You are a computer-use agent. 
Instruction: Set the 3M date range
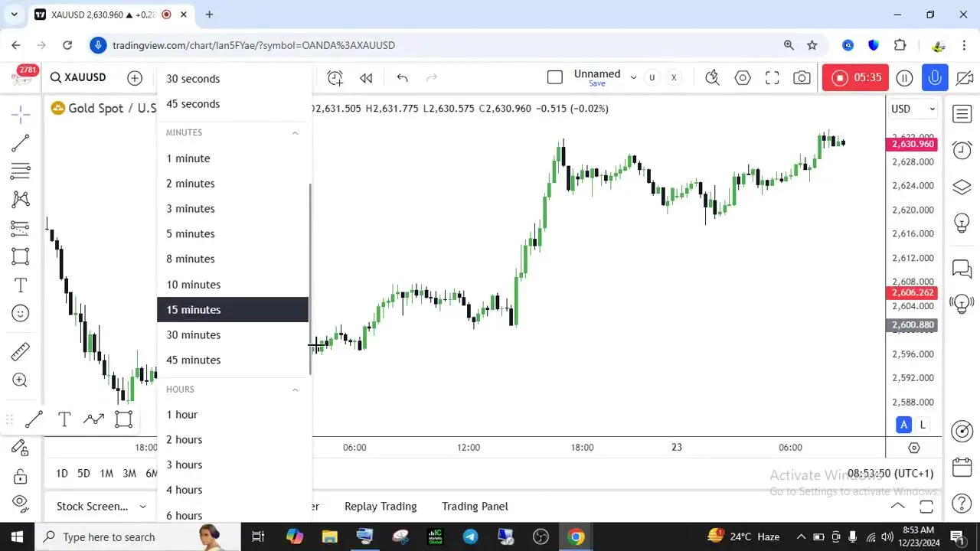pyautogui.click(x=129, y=474)
